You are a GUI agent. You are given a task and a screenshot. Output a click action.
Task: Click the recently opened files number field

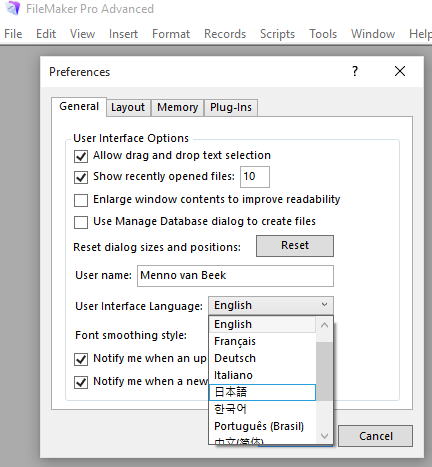[255, 177]
